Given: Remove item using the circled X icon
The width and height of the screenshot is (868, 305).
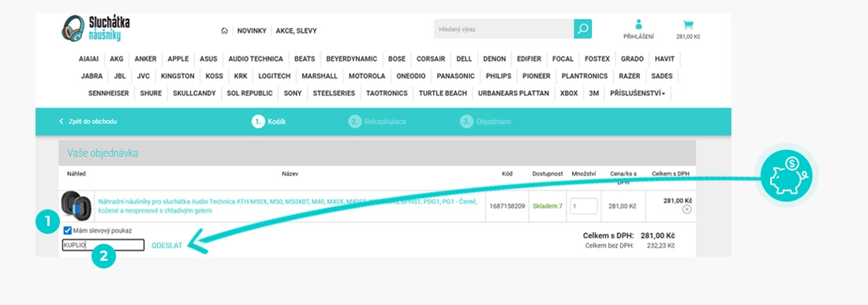Looking at the screenshot, I should (x=687, y=209).
